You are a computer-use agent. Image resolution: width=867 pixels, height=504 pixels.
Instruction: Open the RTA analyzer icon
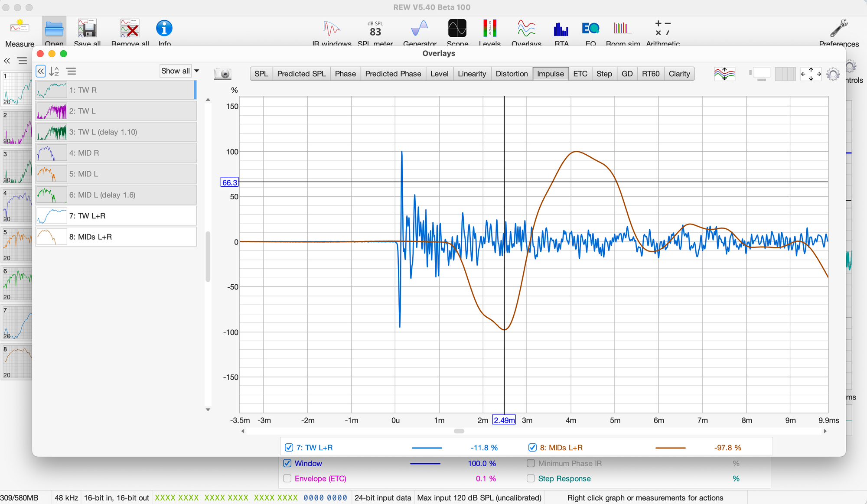pos(561,29)
